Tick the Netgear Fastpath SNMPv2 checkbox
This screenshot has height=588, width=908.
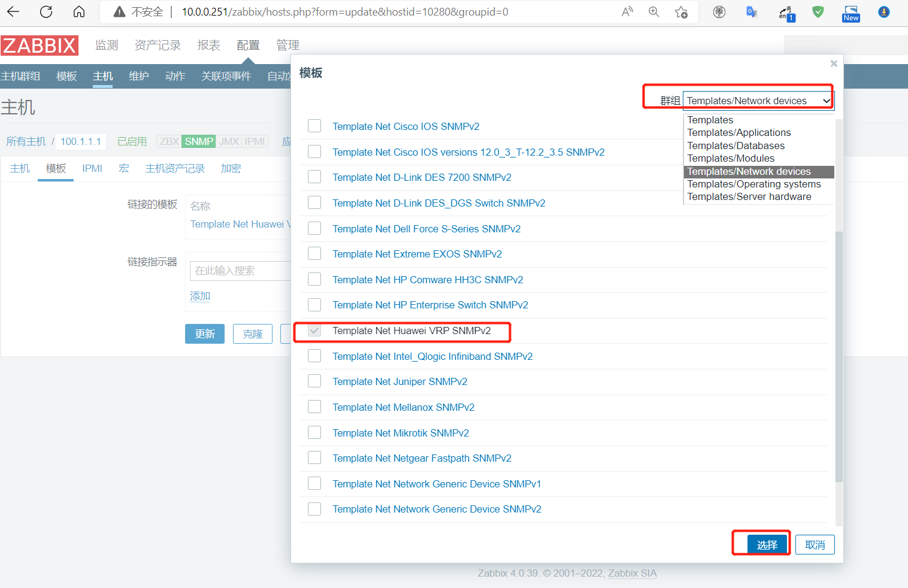click(x=314, y=457)
